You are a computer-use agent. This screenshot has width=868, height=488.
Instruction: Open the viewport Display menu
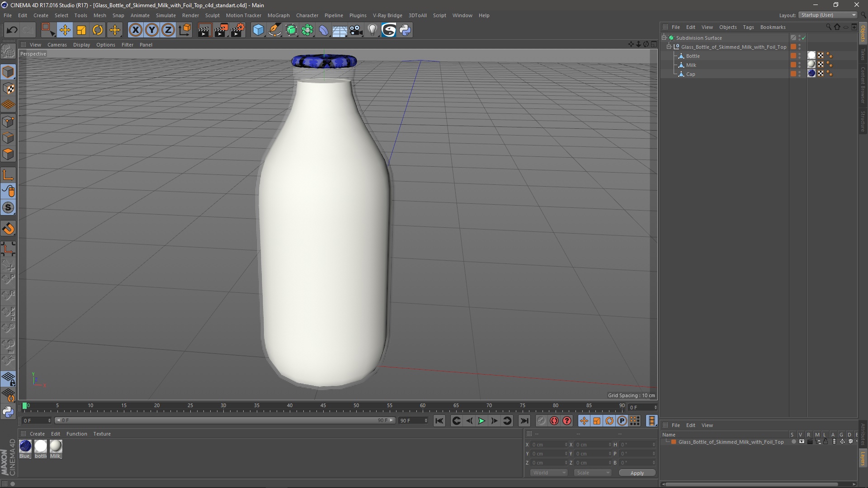[x=81, y=45]
